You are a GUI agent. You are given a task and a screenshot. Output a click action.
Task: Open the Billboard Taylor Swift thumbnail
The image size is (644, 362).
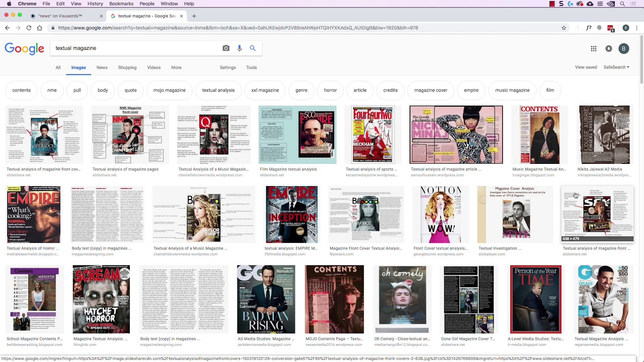(204, 215)
